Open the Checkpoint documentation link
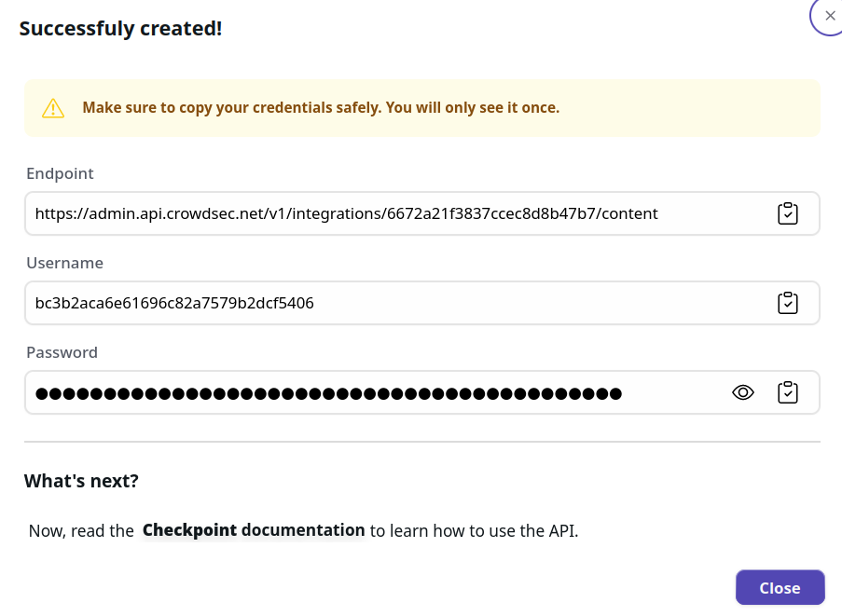The height and width of the screenshot is (616, 842). pyautogui.click(x=253, y=529)
